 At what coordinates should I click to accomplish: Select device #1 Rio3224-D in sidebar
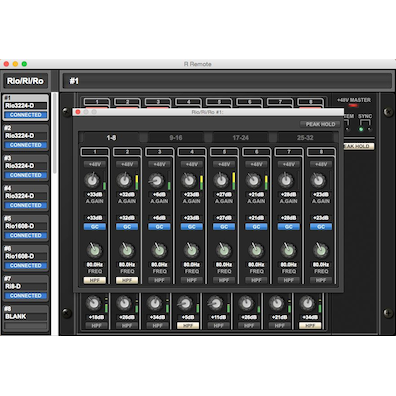(25, 107)
